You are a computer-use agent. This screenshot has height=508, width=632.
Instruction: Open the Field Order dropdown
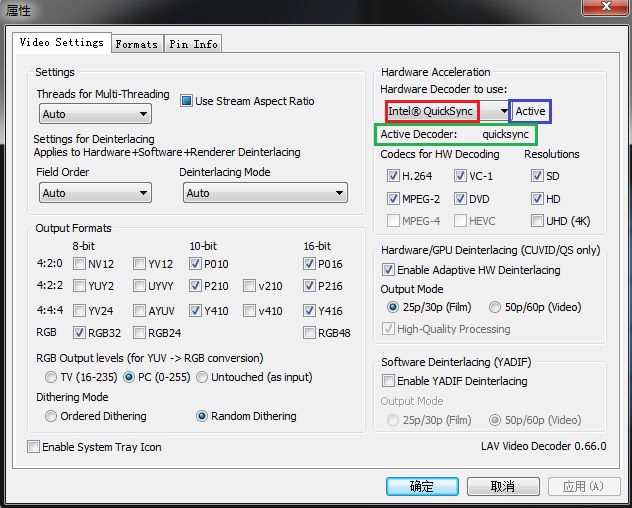[x=94, y=193]
